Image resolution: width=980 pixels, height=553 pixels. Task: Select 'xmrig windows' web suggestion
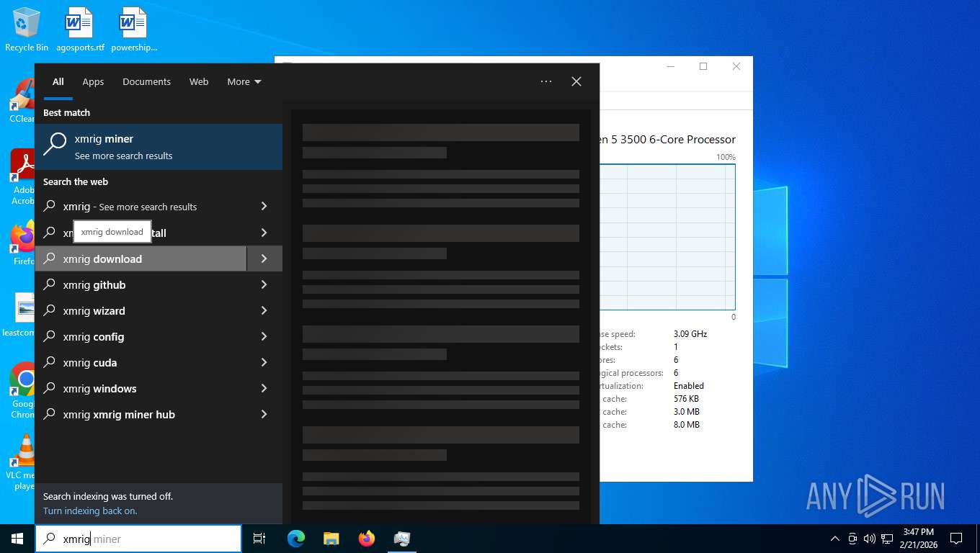tap(141, 388)
